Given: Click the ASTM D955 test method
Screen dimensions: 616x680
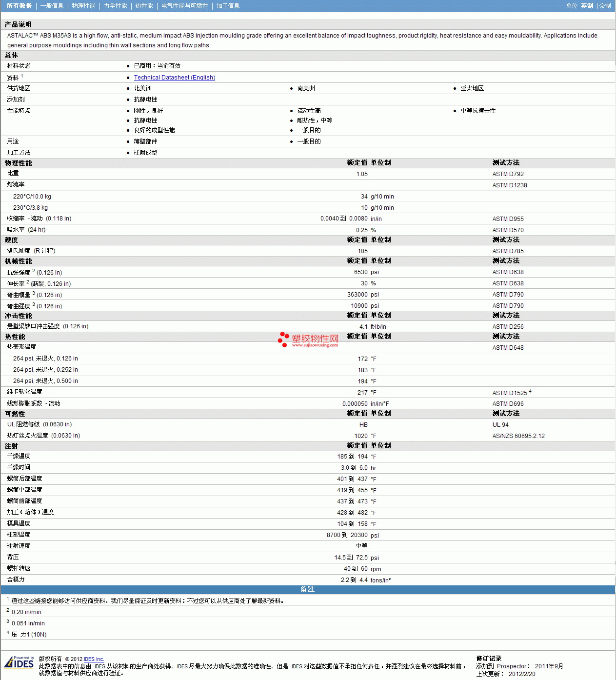Looking at the screenshot, I should point(508,219).
